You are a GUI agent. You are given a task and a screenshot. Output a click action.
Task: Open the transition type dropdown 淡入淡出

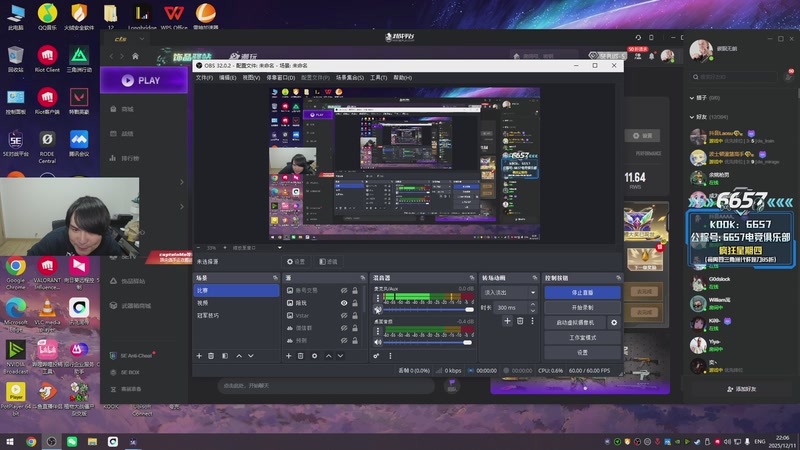tap(509, 292)
